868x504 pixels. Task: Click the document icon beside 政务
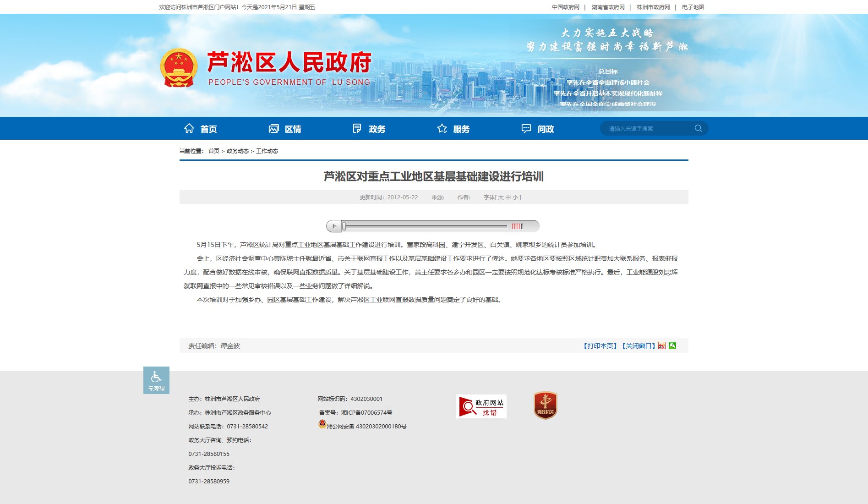click(357, 128)
